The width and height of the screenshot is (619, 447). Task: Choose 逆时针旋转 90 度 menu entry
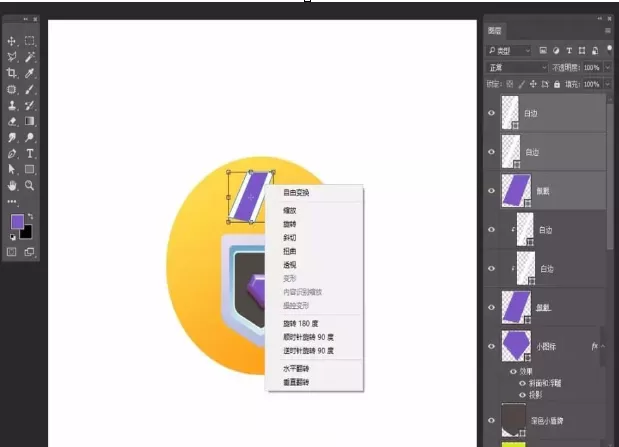coord(308,351)
